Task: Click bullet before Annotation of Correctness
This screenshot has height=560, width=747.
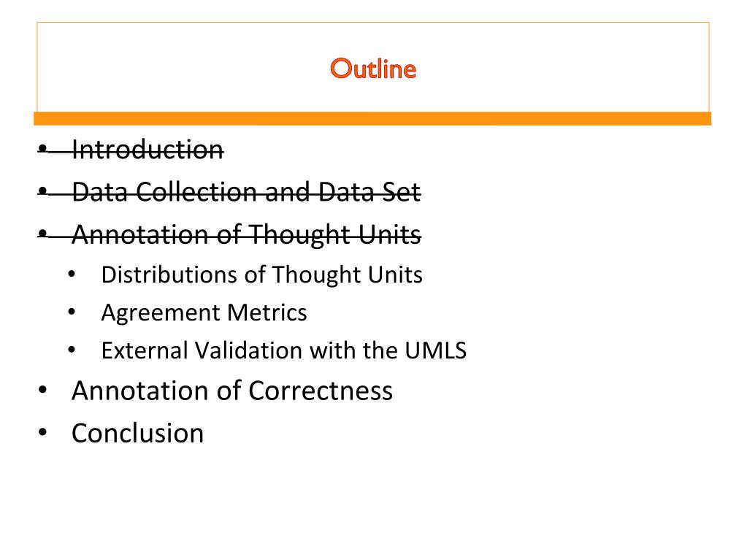Action: click(x=43, y=391)
